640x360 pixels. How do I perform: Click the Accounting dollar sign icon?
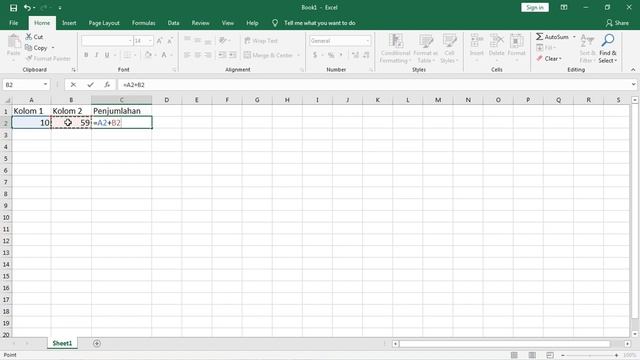315,55
